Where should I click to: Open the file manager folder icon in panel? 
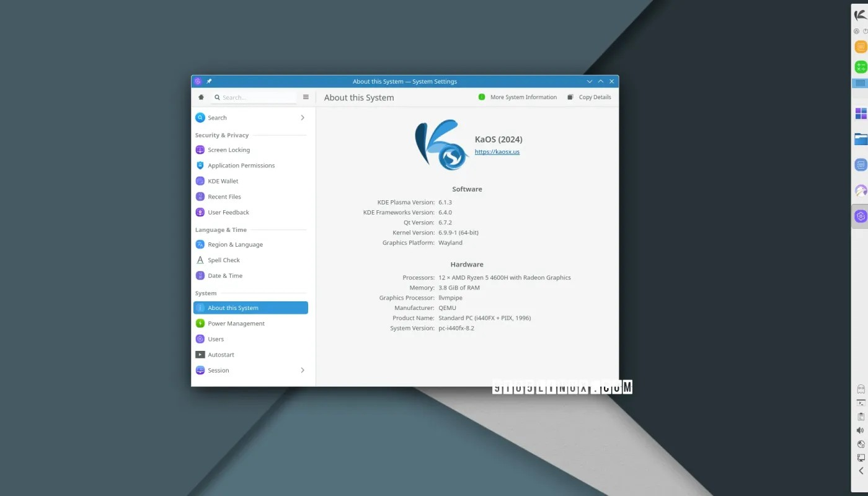(861, 139)
